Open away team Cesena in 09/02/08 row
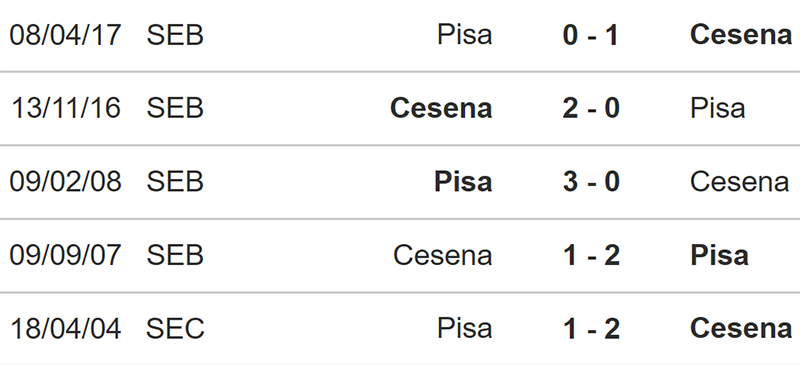This screenshot has width=800, height=365. point(739,182)
